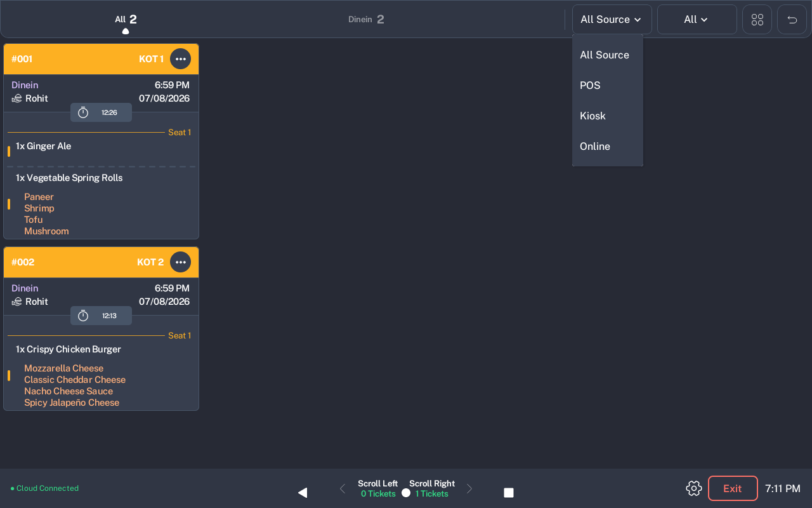Click Paneer modifier text
This screenshot has height=508, width=812.
point(39,197)
